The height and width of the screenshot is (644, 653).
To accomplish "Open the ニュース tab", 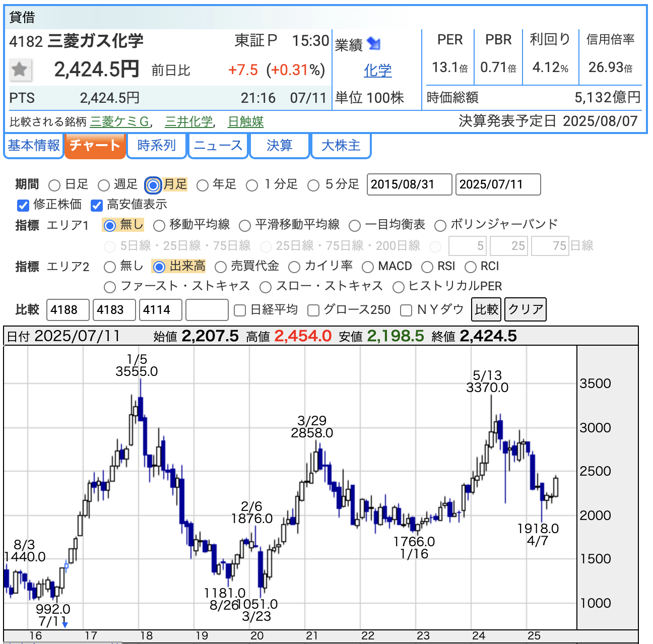I will pyautogui.click(x=218, y=146).
